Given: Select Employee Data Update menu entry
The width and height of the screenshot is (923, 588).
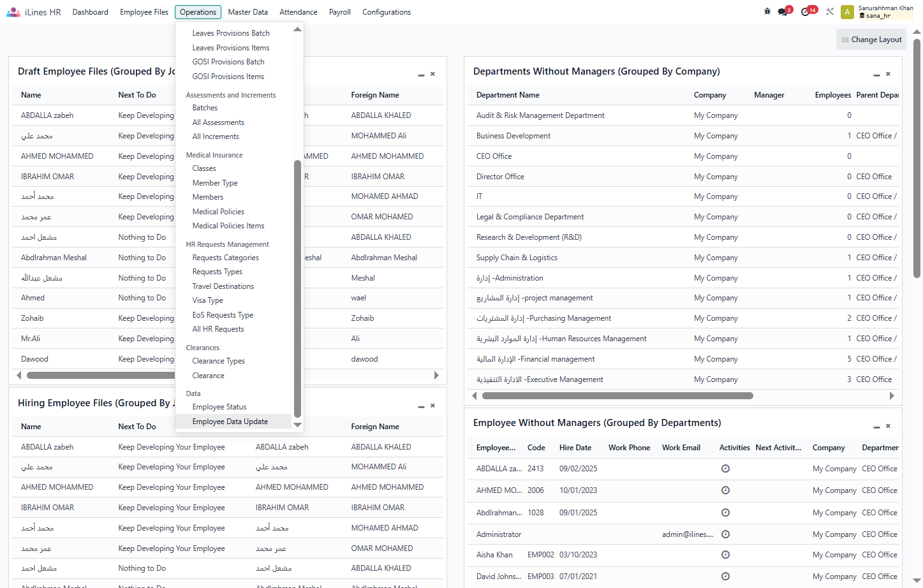Looking at the screenshot, I should pyautogui.click(x=233, y=422).
